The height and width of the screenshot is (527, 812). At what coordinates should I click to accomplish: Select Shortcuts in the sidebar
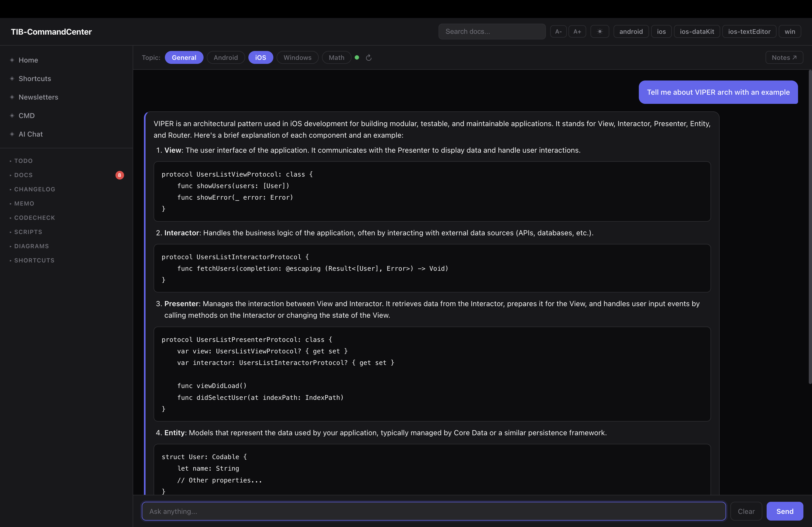click(x=34, y=78)
